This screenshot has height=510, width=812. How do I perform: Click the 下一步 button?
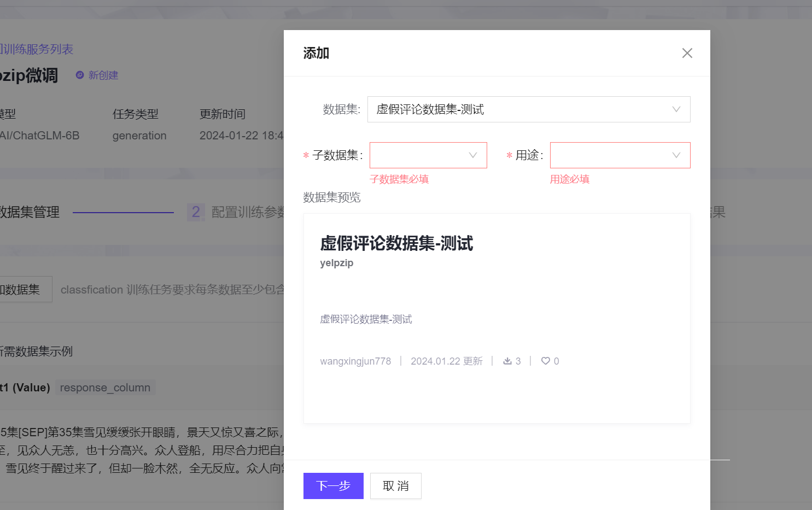click(334, 486)
